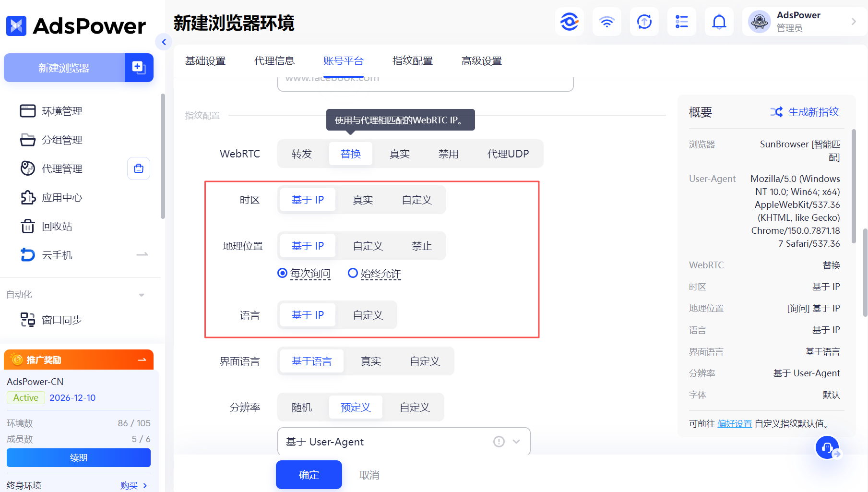Click the user avatar icon
Image resolution: width=868 pixels, height=492 pixels.
(x=760, y=22)
